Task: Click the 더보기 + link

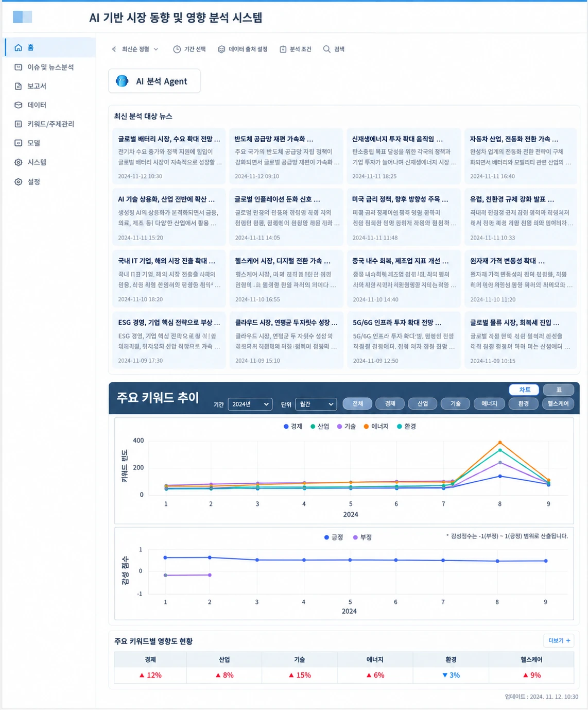Action: click(x=559, y=640)
